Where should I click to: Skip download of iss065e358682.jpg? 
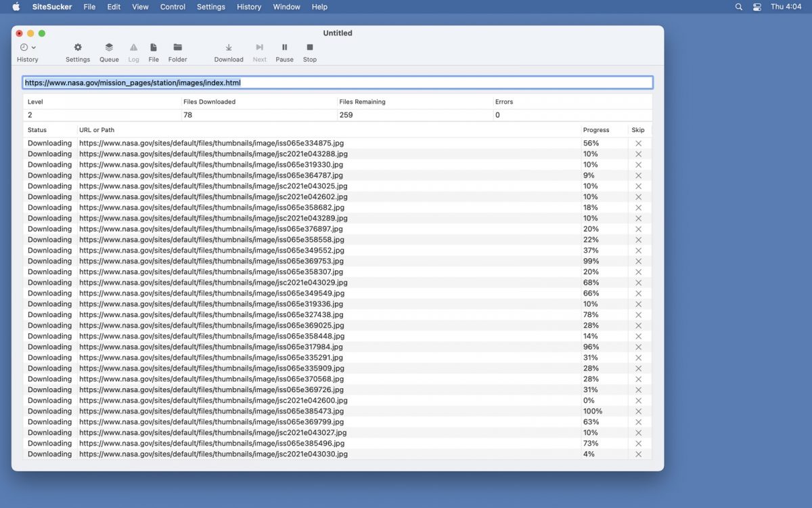[x=638, y=208]
